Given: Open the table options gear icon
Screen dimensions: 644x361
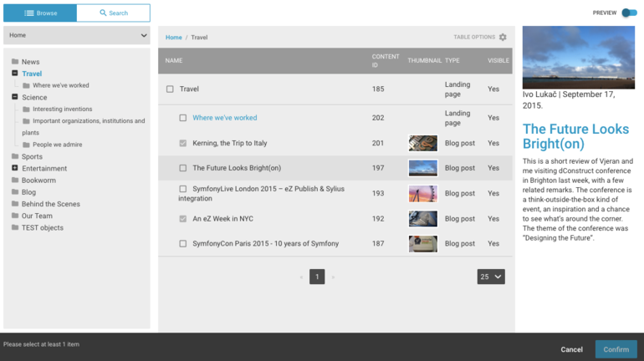Looking at the screenshot, I should click(x=503, y=38).
